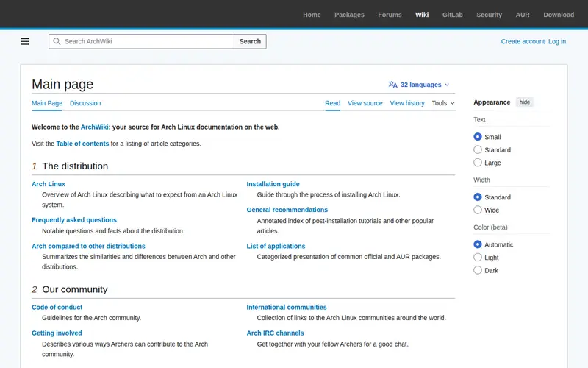This screenshot has height=368, width=588.
Task: Select Standard width option
Action: tap(477, 197)
